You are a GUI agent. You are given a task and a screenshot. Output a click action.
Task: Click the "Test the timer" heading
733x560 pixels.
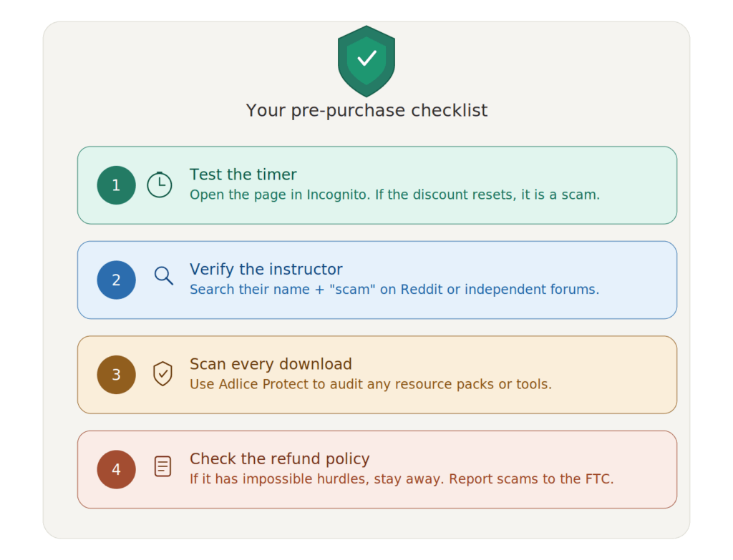(x=243, y=175)
